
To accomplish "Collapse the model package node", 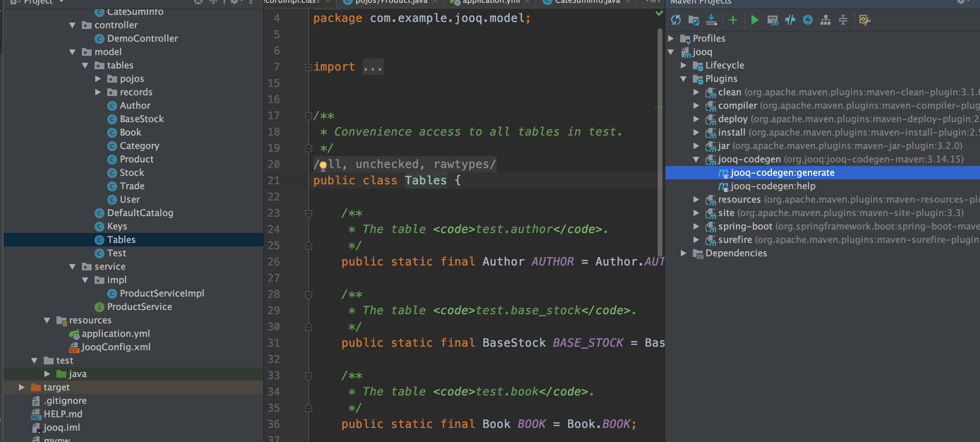I will pyautogui.click(x=72, y=52).
